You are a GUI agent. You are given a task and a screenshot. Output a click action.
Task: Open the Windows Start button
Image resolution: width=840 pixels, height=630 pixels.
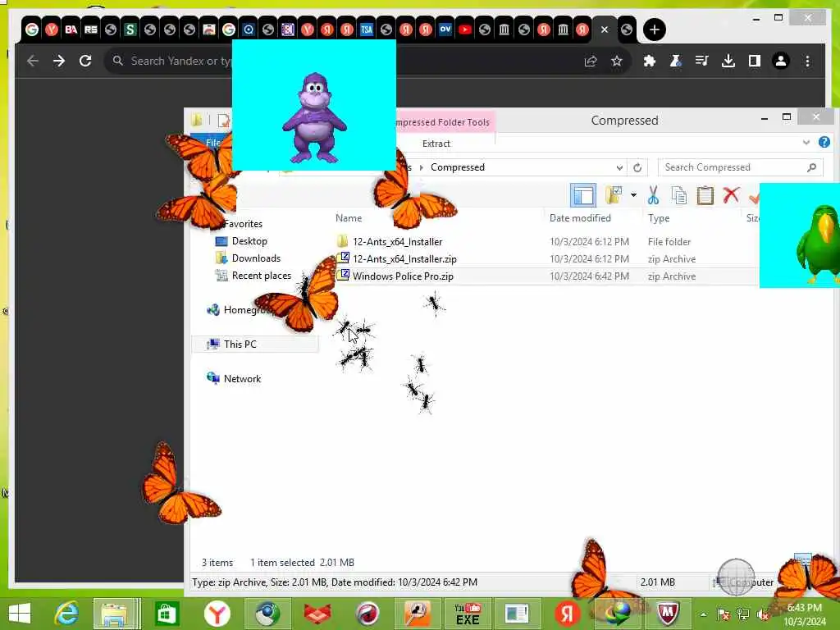20,614
